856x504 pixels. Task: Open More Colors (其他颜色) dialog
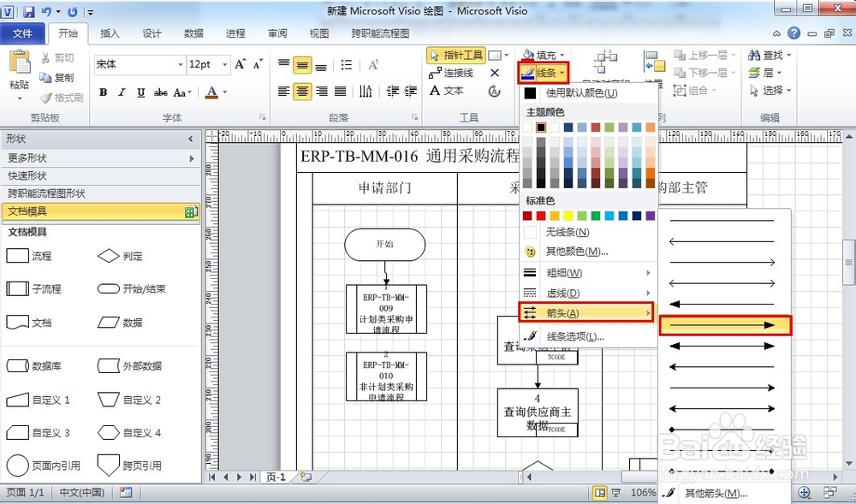pyautogui.click(x=587, y=252)
